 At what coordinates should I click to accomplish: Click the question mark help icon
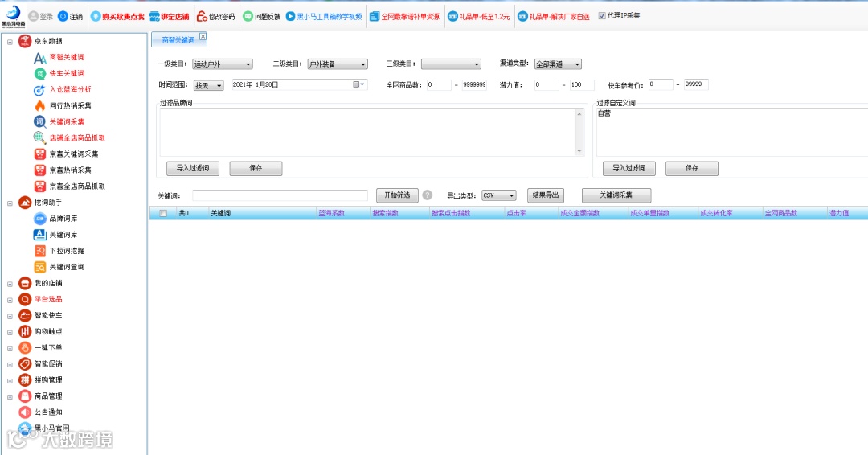click(x=428, y=195)
